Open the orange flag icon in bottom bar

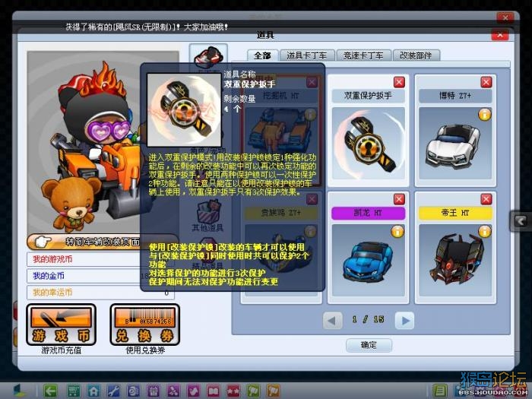coord(274,391)
